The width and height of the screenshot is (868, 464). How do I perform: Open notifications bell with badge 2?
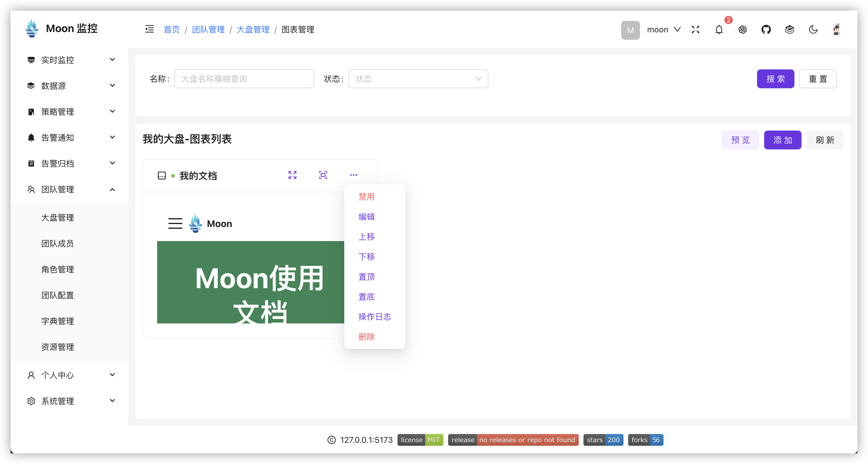point(719,30)
